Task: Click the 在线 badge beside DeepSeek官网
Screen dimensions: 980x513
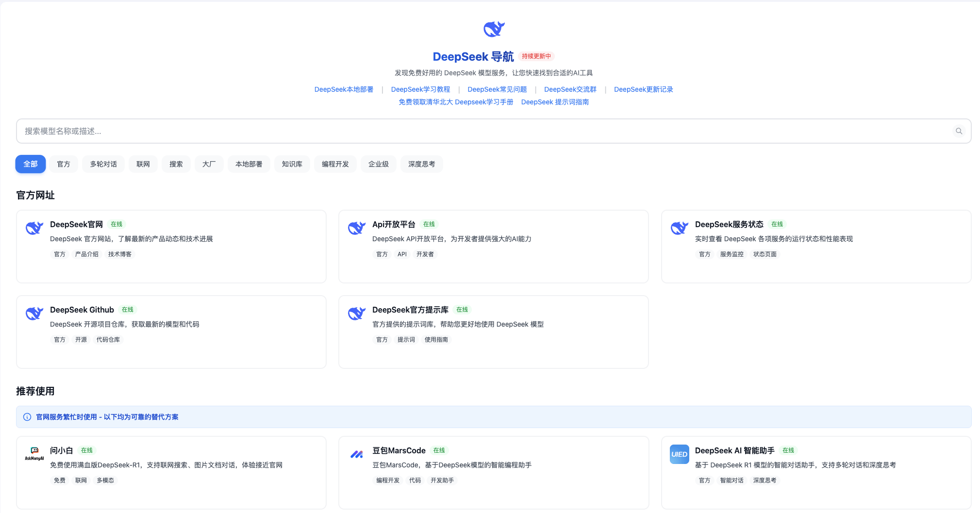Action: [x=116, y=224]
